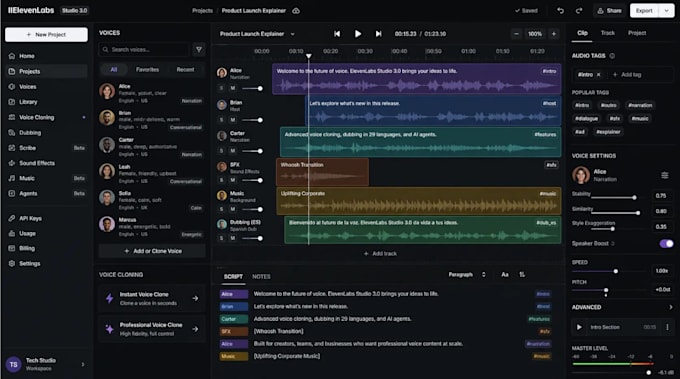Click the Share button
680x379 pixels.
coord(609,10)
